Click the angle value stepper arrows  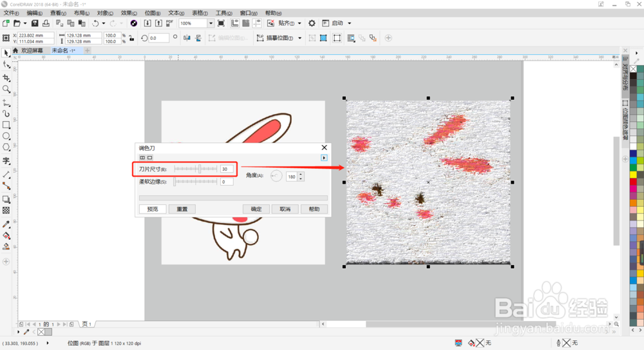(x=301, y=177)
